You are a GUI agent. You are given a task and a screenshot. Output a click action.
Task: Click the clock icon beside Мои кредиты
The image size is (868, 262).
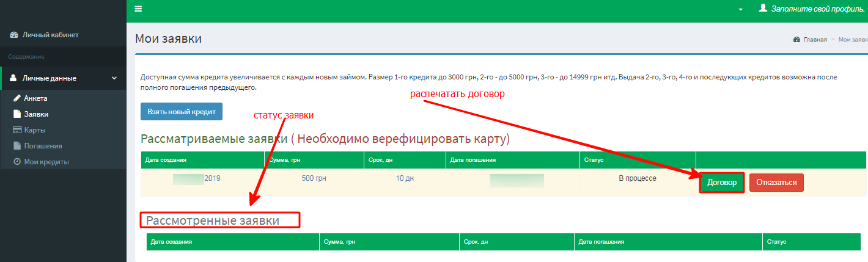click(x=17, y=162)
